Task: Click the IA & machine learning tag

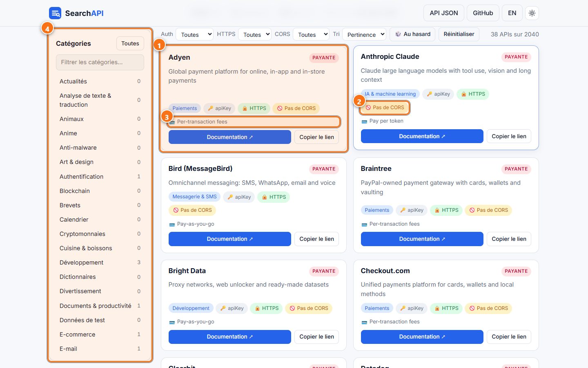Action: pos(390,94)
